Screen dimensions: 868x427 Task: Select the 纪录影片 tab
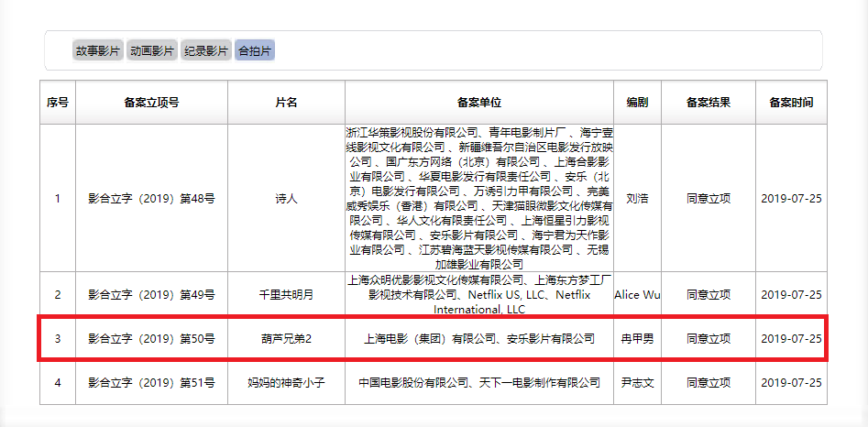point(206,51)
